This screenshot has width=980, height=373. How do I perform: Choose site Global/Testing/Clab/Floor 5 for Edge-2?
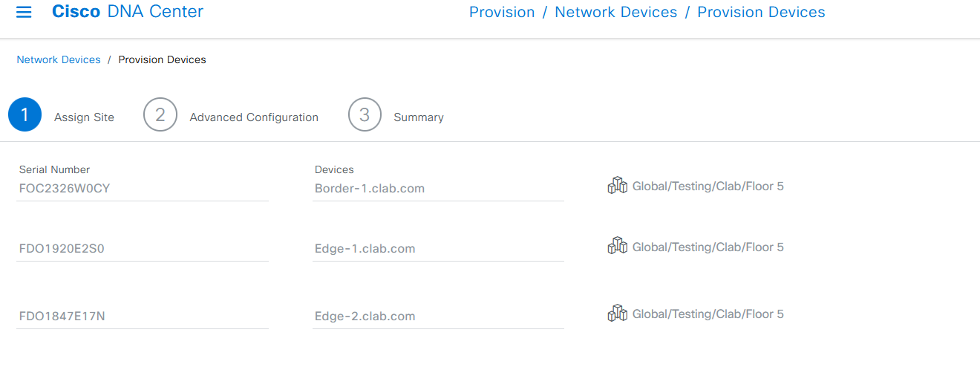708,314
